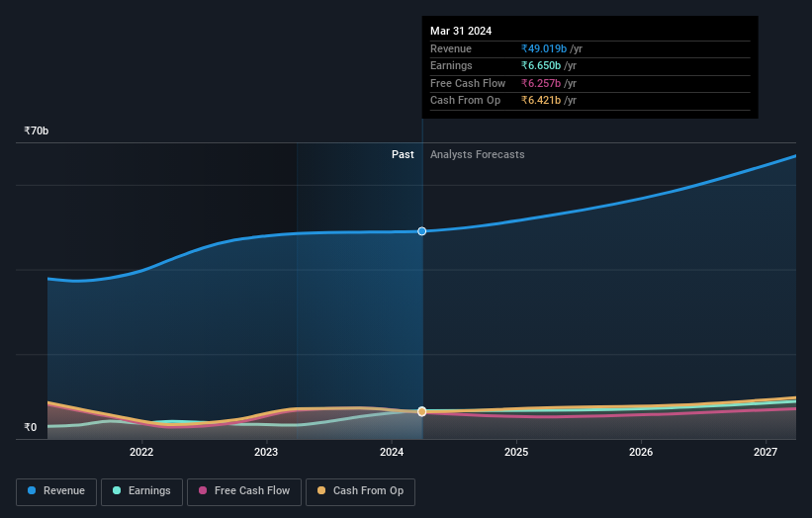Click the ₹70b y-axis label
The width and height of the screenshot is (812, 518).
click(x=37, y=130)
